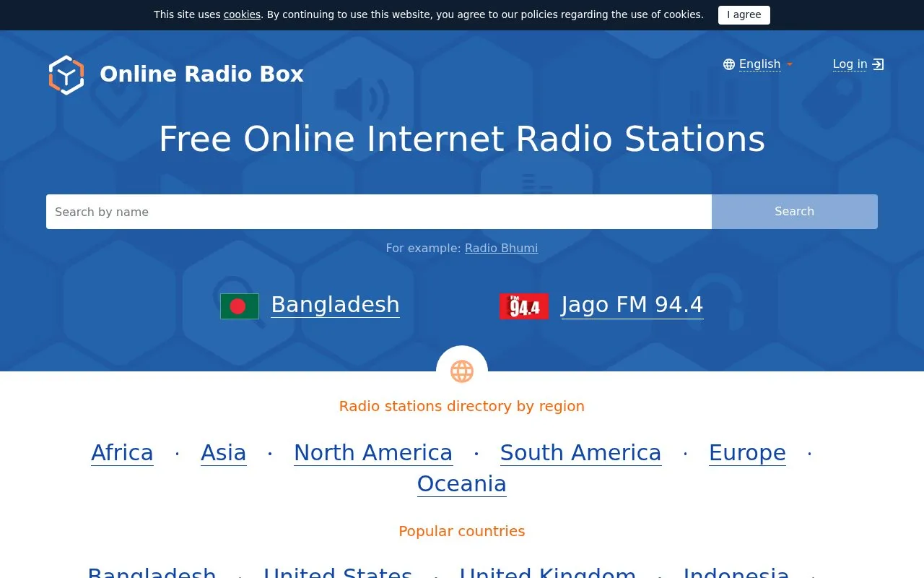The width and height of the screenshot is (924, 578).
Task: Accept cookies with I agree button
Action: (x=744, y=15)
